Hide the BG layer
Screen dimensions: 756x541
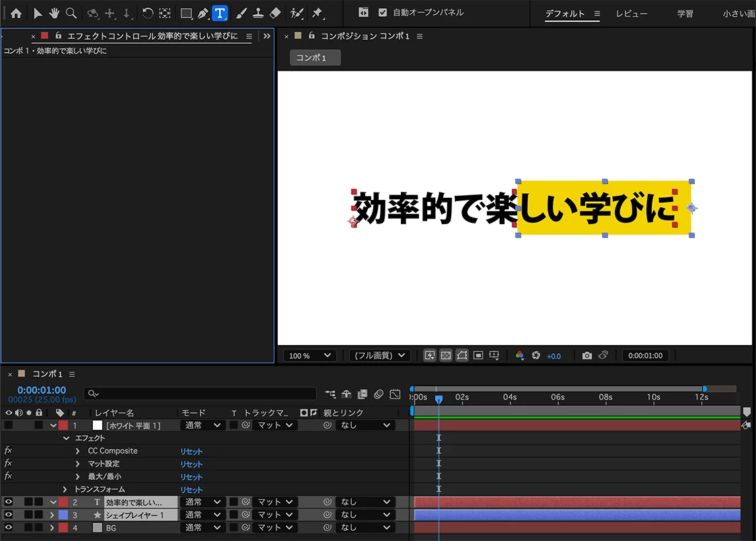(8, 528)
